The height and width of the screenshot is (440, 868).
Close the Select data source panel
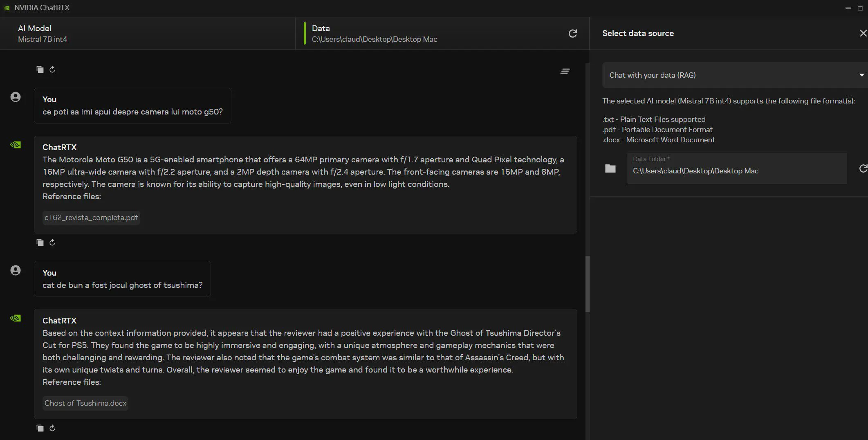pyautogui.click(x=863, y=33)
